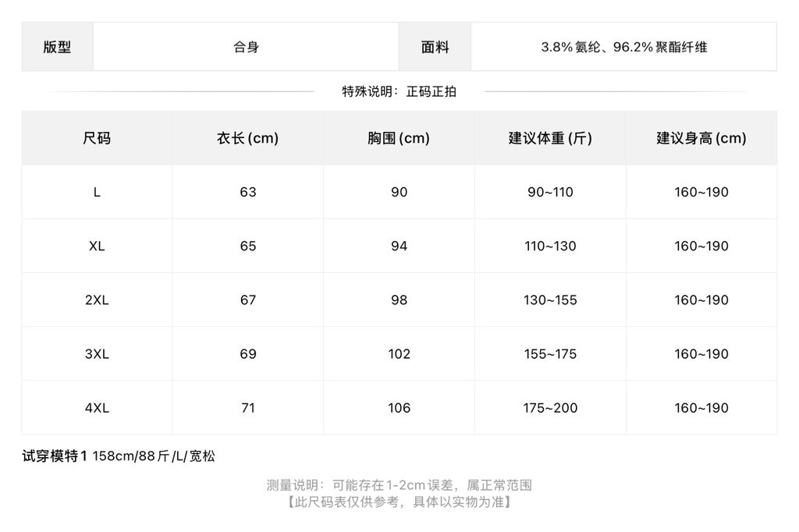Select the 2XL size cell
This screenshot has width=799, height=532.
tap(97, 300)
